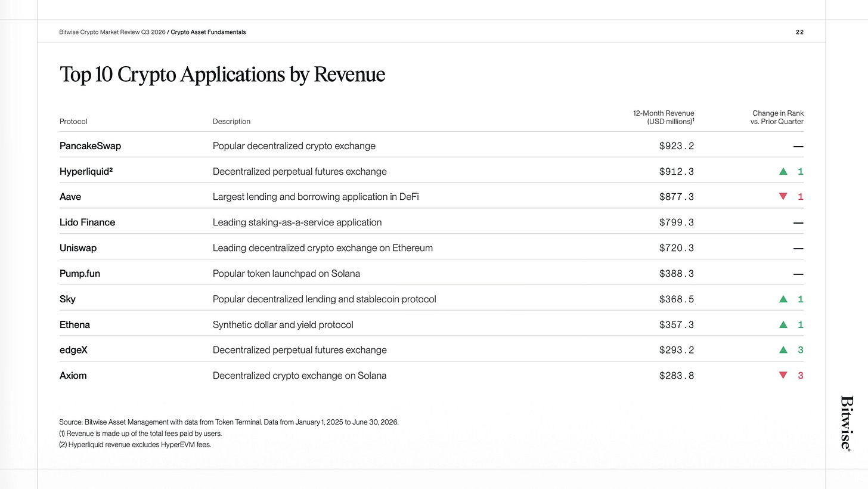Click the Change in Rank column header
This screenshot has width=868, height=489.
(x=777, y=117)
